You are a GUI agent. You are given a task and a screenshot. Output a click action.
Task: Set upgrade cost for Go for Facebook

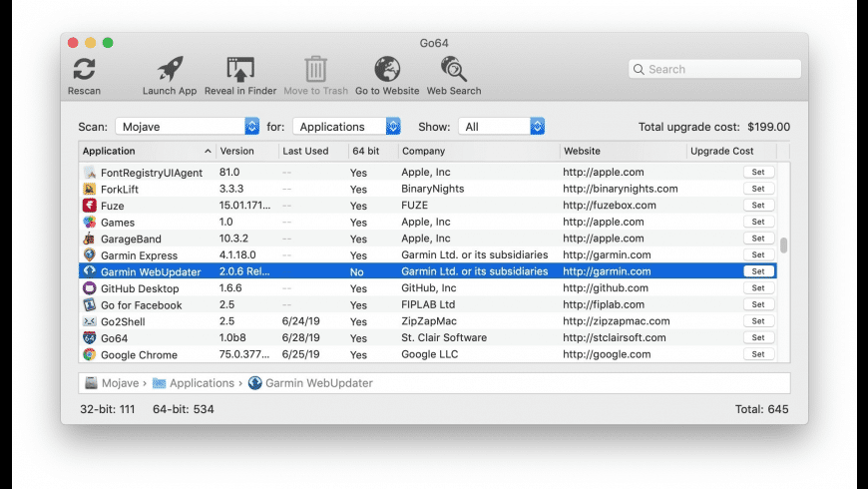coord(758,304)
